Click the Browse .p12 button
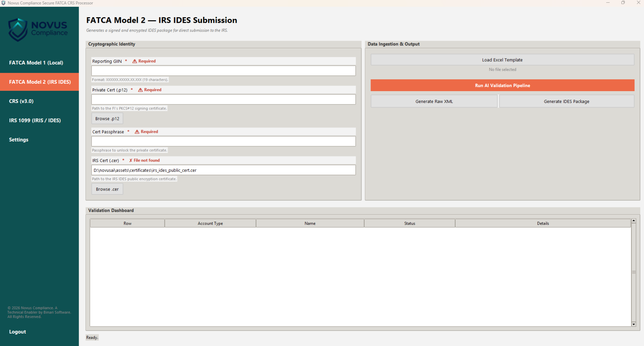 tap(107, 119)
